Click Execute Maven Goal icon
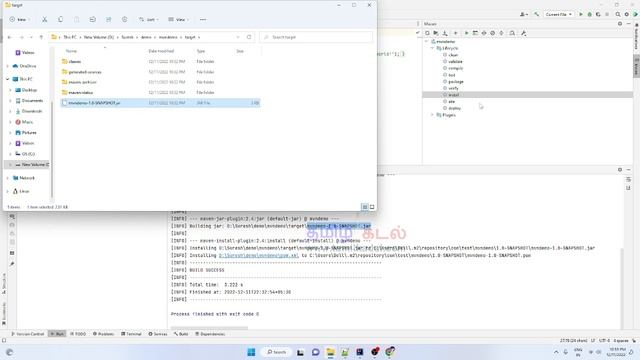640x360 pixels. (475, 33)
